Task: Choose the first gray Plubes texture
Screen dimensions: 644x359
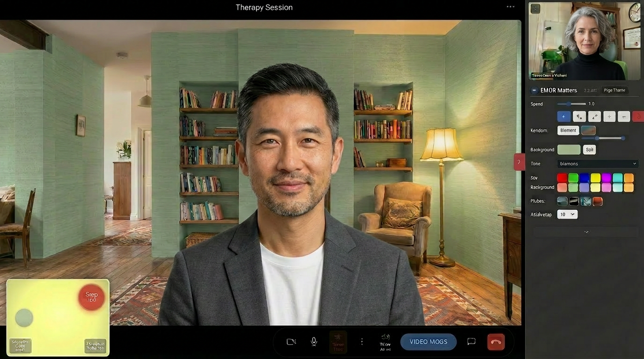Action: 562,201
